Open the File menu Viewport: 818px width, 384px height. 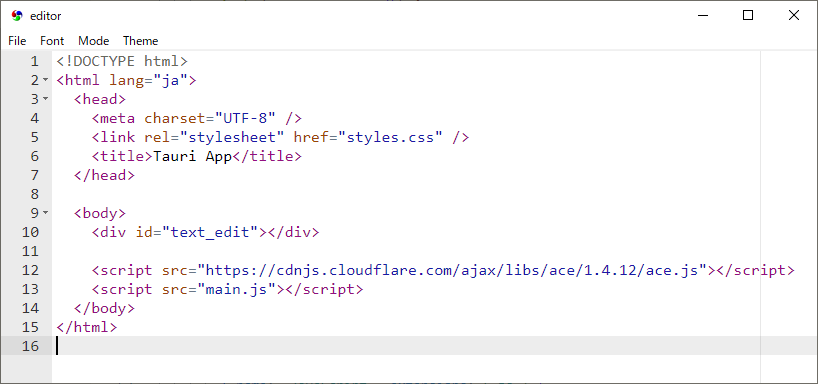coord(17,41)
